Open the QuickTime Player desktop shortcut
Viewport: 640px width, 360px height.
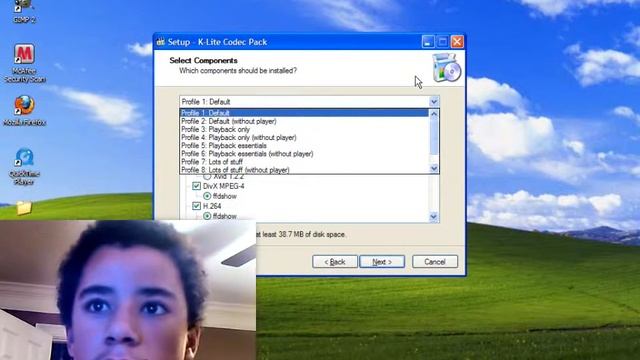point(24,166)
